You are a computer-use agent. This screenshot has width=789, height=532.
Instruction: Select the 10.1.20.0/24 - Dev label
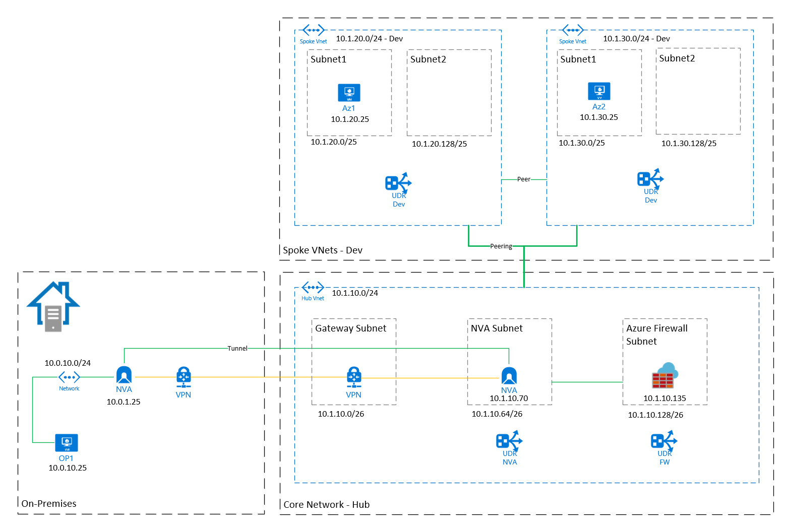pyautogui.click(x=370, y=39)
